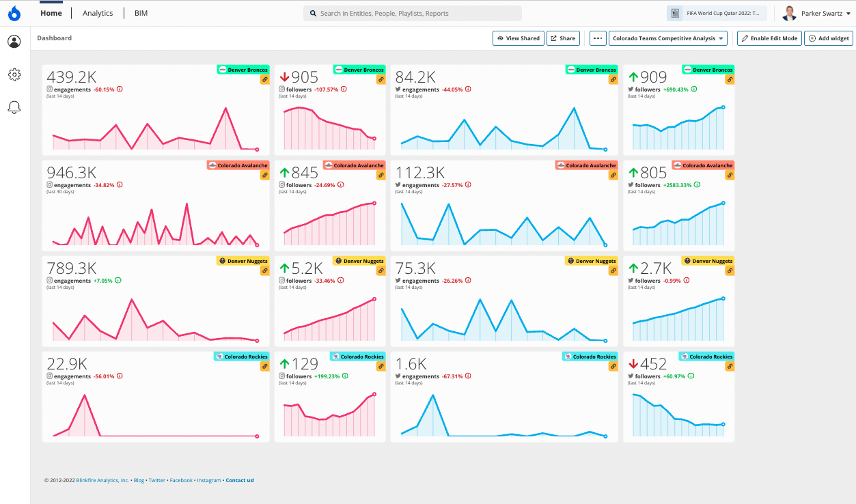Click Colorado Rockies tag on 452 followers widget

coord(706,356)
